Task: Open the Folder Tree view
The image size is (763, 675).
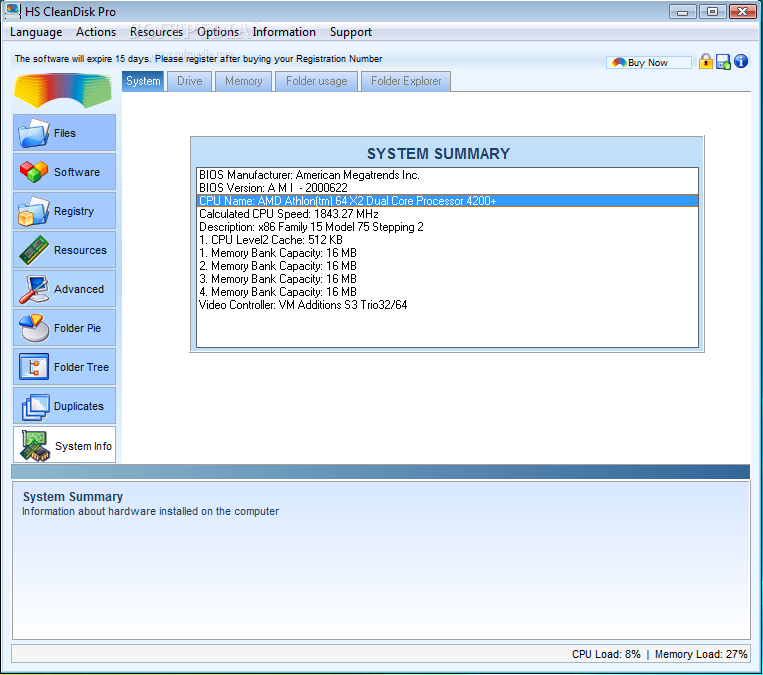Action: (64, 366)
